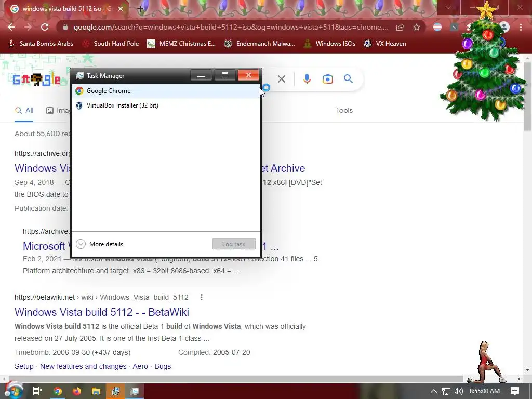Close the Windows Vista search tab

121,9
